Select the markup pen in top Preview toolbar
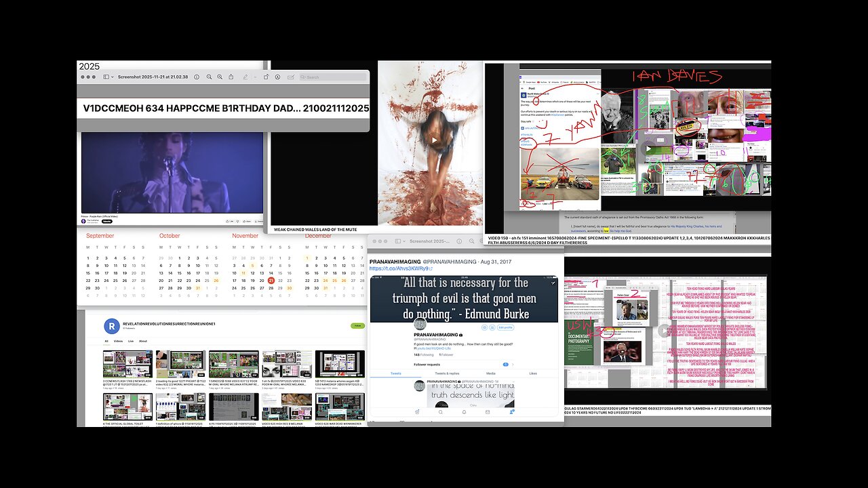This screenshot has height=488, width=868. (245, 77)
